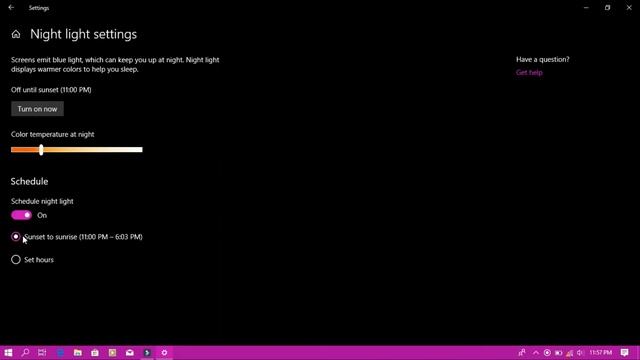Screen dimensions: 640x360
Task: Click the color temperature slider thumb
Action: pos(41,150)
